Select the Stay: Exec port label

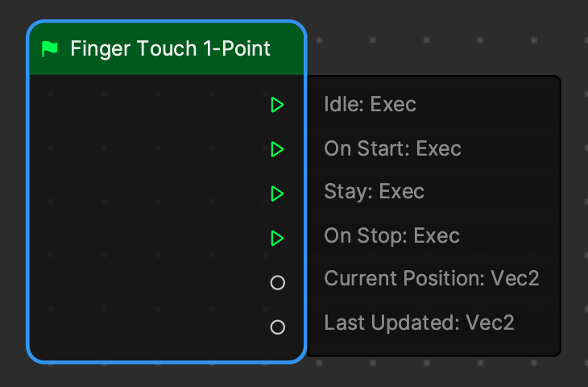pos(374,191)
